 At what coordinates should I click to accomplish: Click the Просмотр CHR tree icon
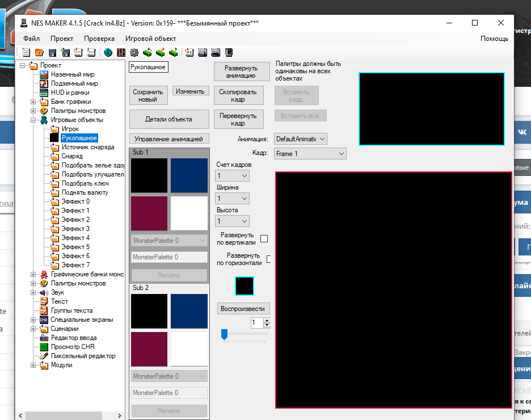click(x=44, y=347)
